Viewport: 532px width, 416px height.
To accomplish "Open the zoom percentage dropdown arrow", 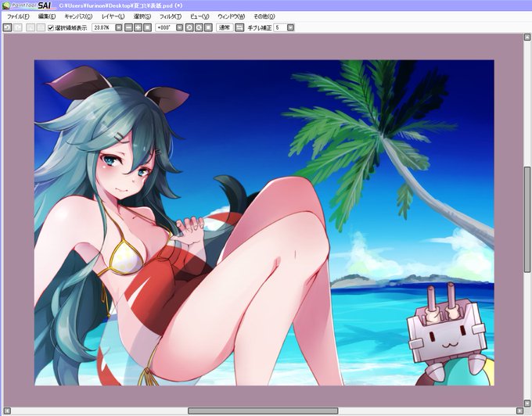I will point(118,28).
